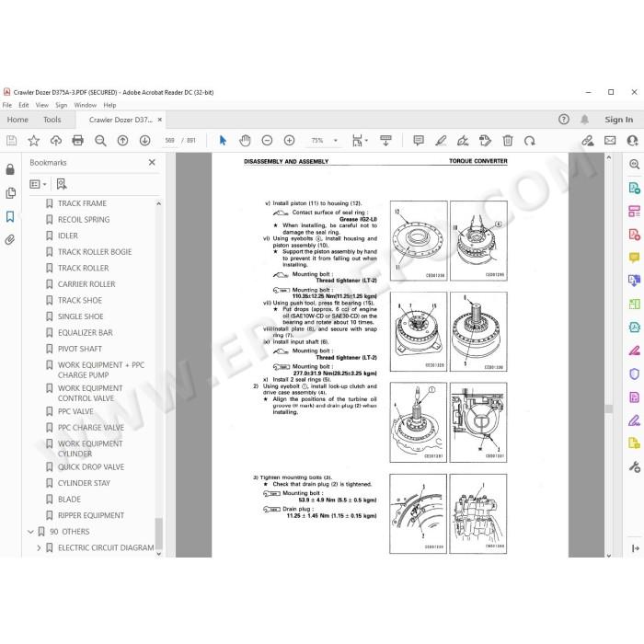The height and width of the screenshot is (644, 644).
Task: Open the PPC VALVE bookmark
Action: (75, 411)
